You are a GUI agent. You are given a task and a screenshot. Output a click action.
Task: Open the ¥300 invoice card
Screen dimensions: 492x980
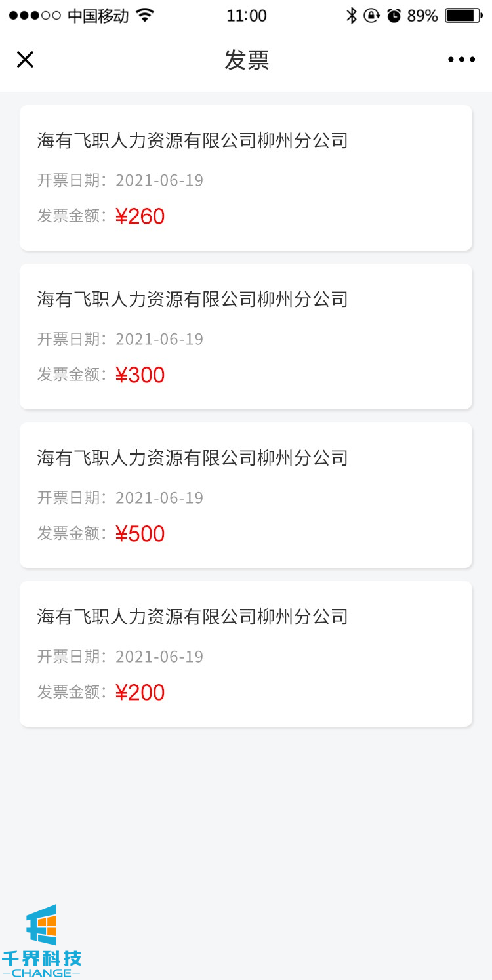click(x=246, y=337)
